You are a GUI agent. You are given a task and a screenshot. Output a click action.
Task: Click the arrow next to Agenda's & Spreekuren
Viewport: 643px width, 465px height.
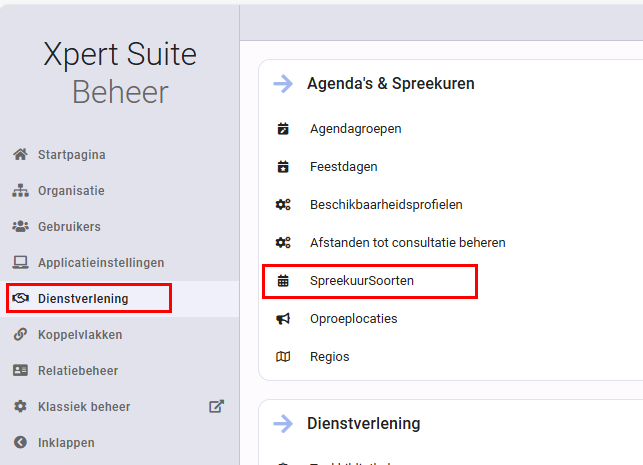[283, 84]
